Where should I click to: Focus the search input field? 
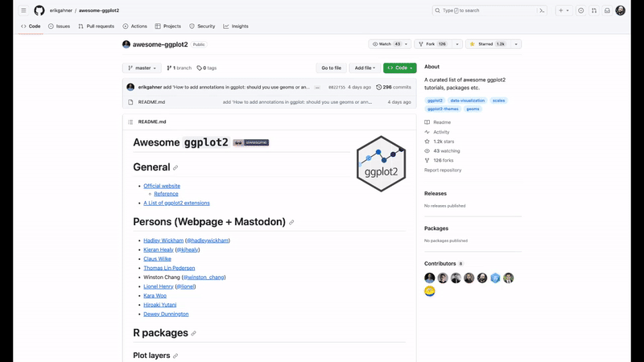point(489,10)
